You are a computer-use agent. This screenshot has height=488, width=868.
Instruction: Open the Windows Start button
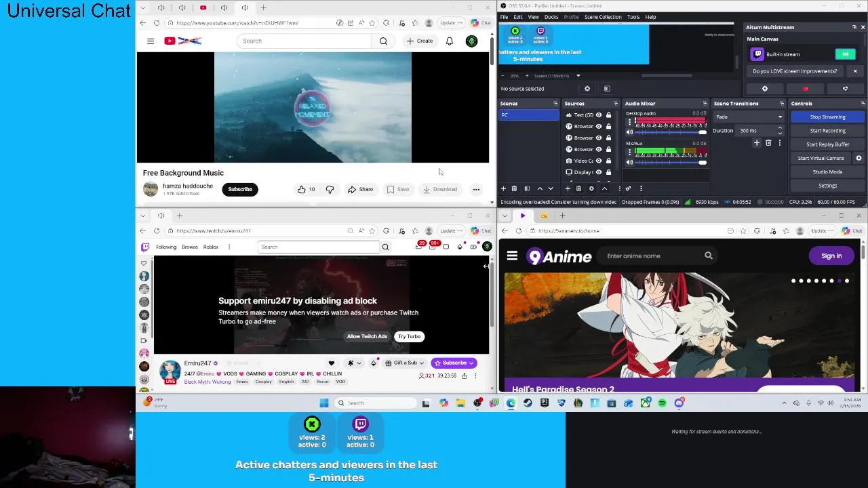324,403
